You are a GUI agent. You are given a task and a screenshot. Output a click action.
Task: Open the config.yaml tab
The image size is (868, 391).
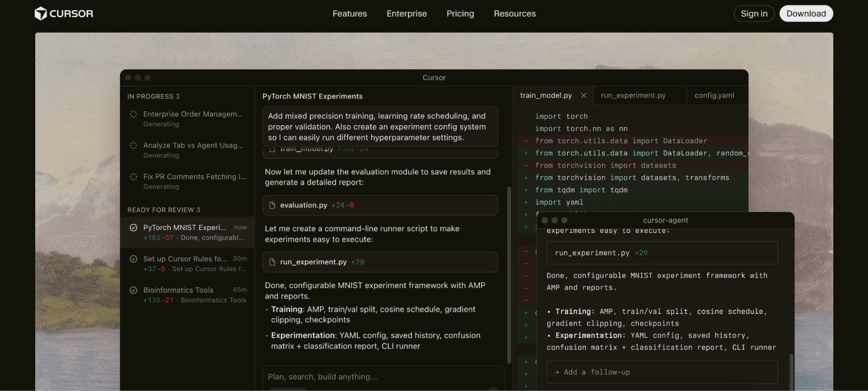coord(715,95)
